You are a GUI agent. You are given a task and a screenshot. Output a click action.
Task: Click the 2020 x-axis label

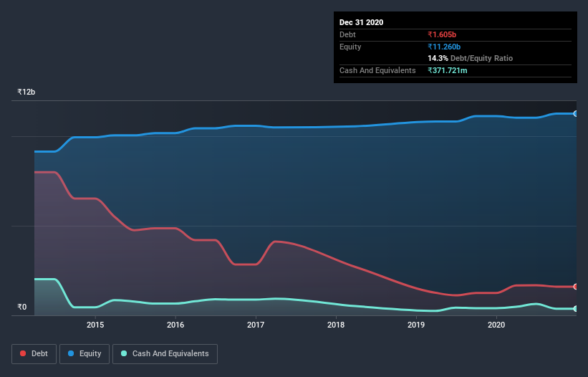(496, 325)
